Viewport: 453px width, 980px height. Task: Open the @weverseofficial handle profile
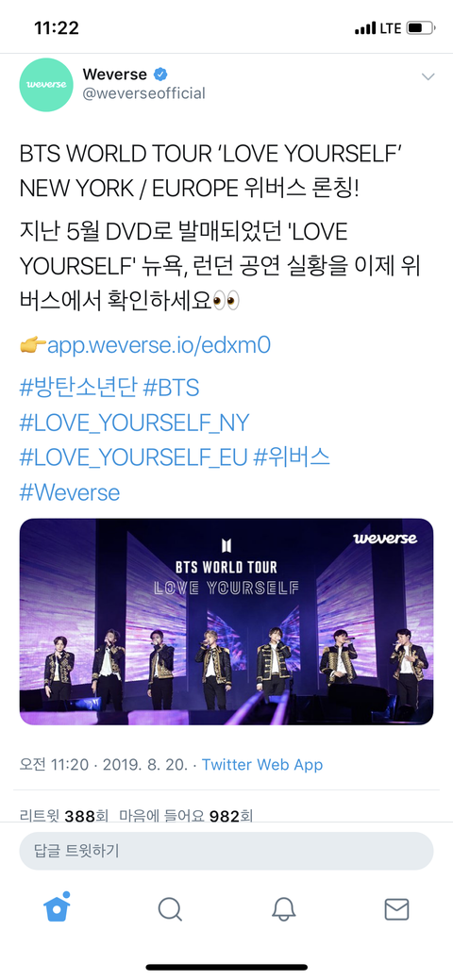[143, 93]
